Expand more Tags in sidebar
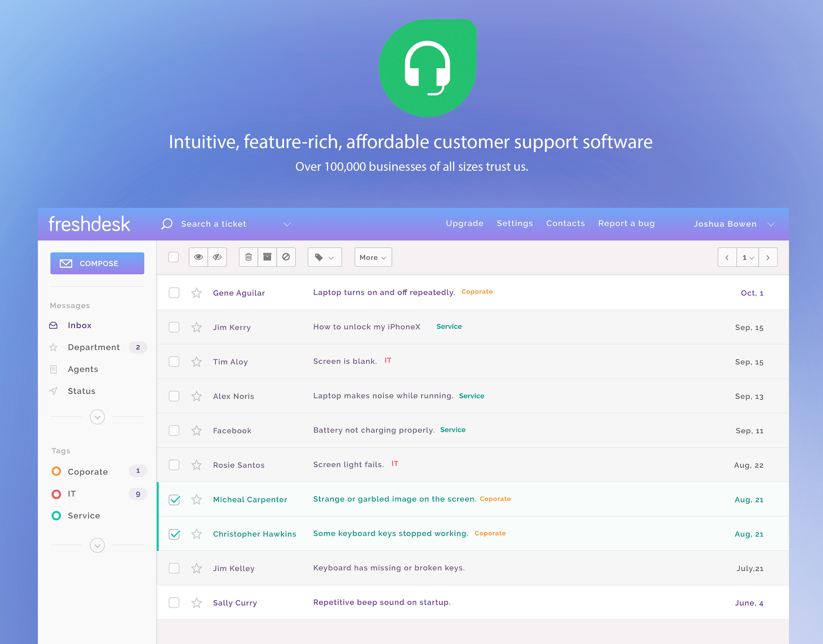The width and height of the screenshot is (823, 644). [x=97, y=545]
